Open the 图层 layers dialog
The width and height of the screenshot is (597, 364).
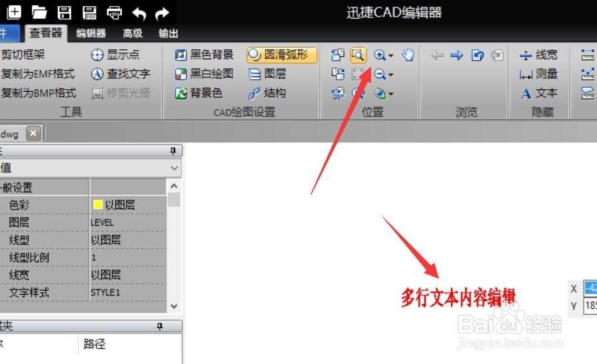(x=267, y=74)
